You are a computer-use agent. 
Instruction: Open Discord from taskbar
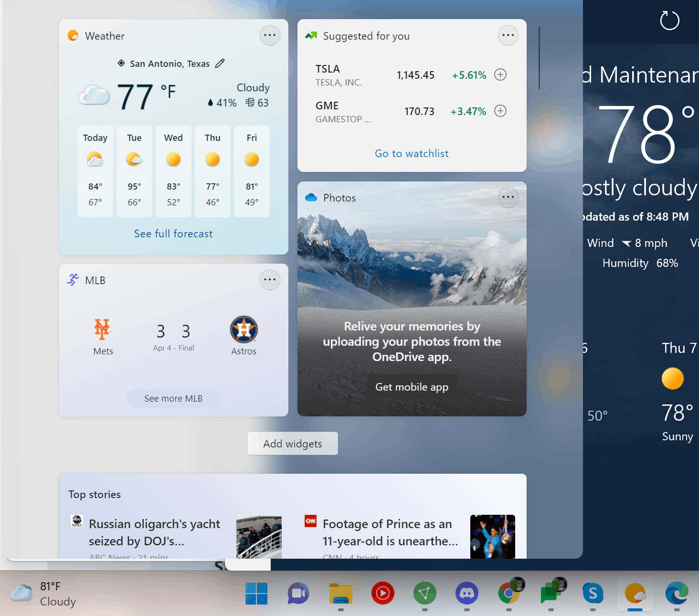click(x=467, y=594)
